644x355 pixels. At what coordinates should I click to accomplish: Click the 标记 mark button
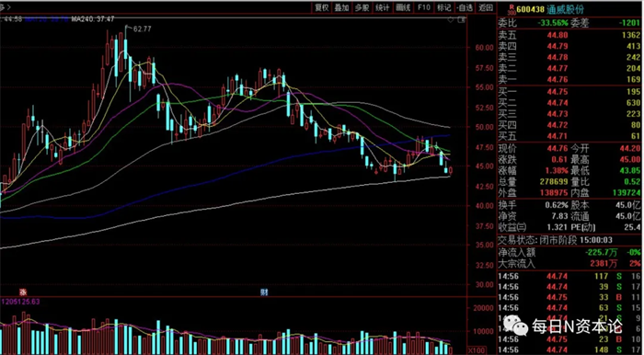point(444,7)
